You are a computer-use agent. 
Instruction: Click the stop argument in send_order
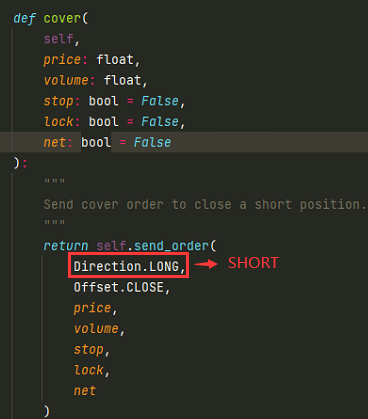click(88, 350)
